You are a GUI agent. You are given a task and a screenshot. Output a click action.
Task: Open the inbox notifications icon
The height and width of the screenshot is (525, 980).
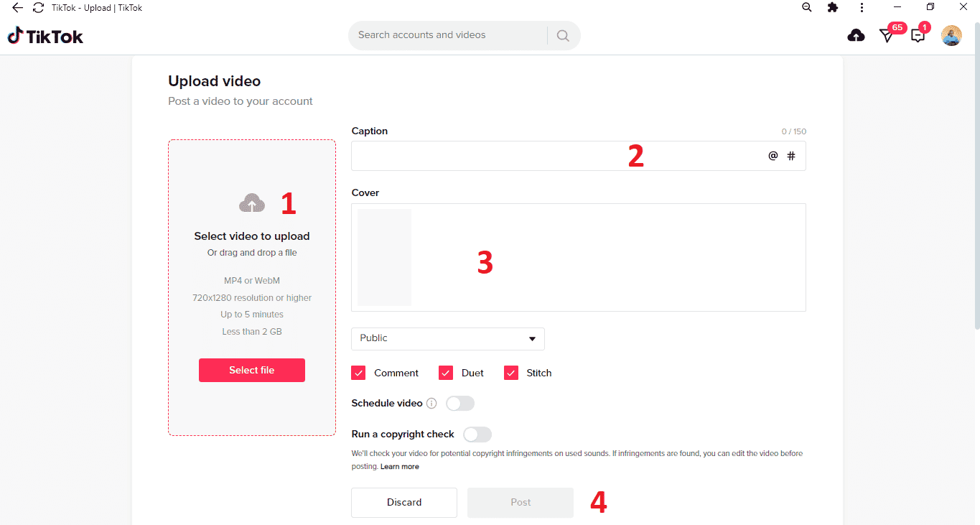click(x=918, y=35)
